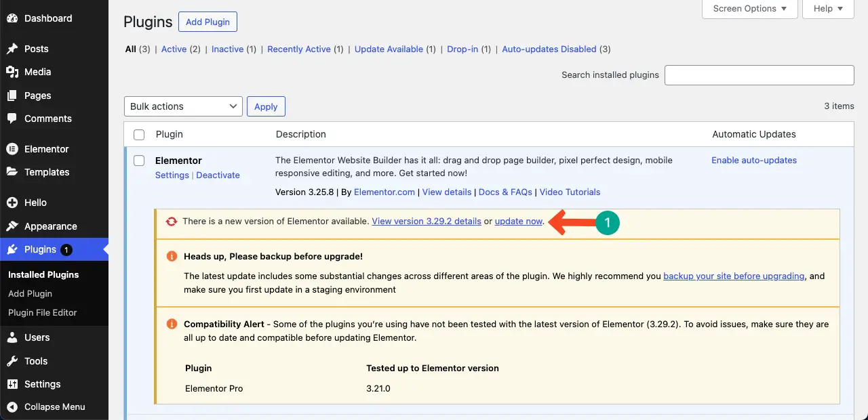Filter by Auto-updates Disabled
868x420 pixels.
(549, 49)
